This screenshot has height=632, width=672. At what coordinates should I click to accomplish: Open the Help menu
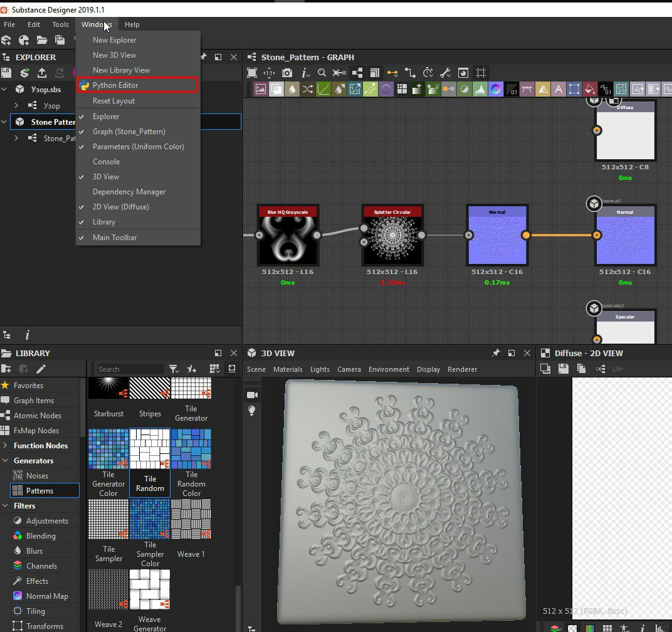(x=132, y=24)
